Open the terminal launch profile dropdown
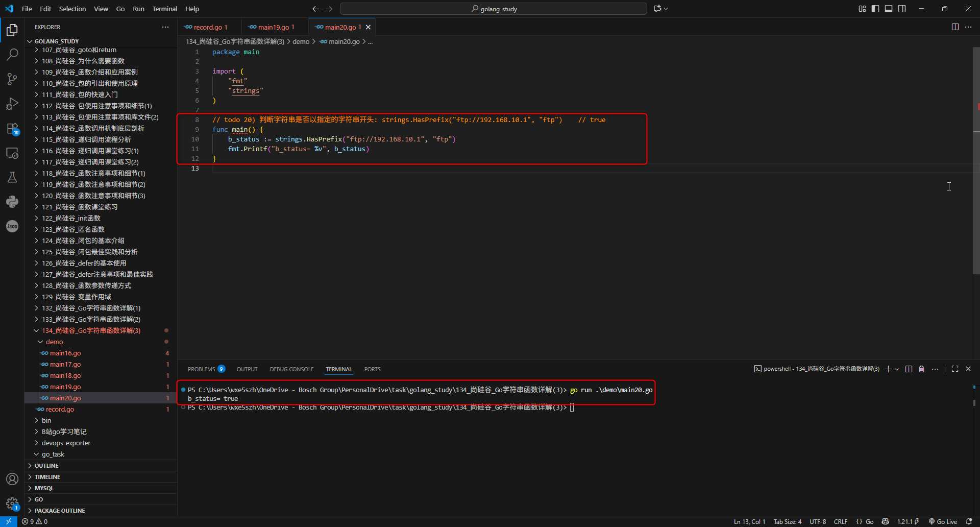 click(897, 369)
